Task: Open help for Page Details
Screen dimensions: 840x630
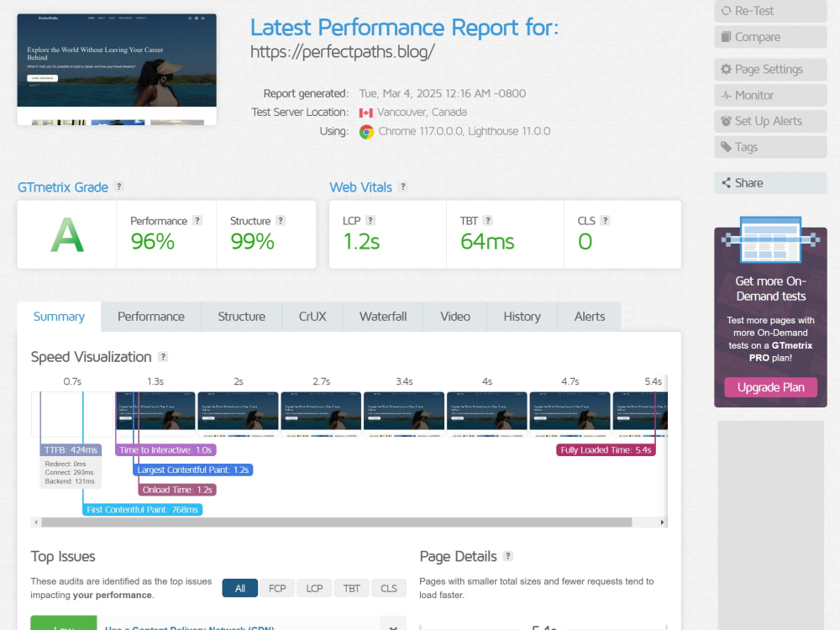Action: tap(508, 556)
